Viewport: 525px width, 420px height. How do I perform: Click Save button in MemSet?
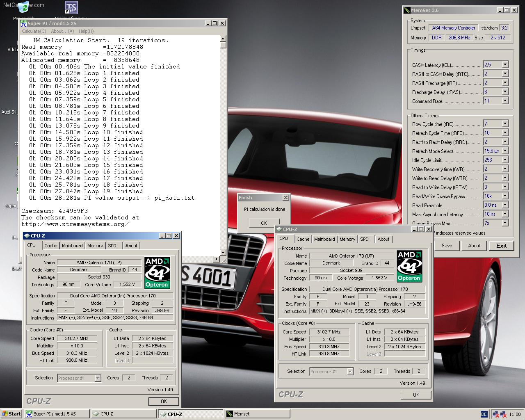[447, 246]
